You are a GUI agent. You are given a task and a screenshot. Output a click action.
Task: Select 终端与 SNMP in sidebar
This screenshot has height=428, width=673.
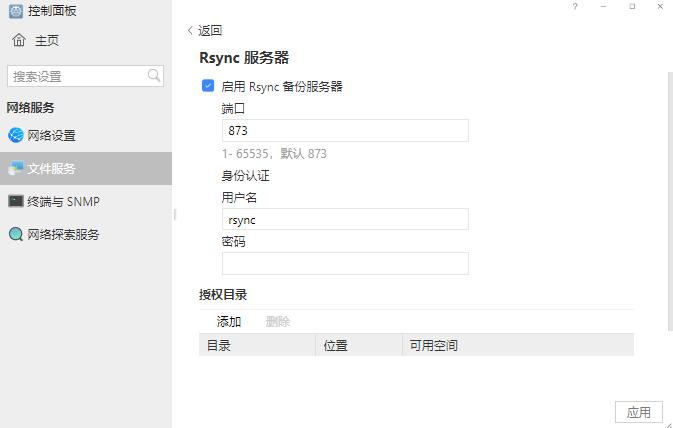[x=63, y=201]
